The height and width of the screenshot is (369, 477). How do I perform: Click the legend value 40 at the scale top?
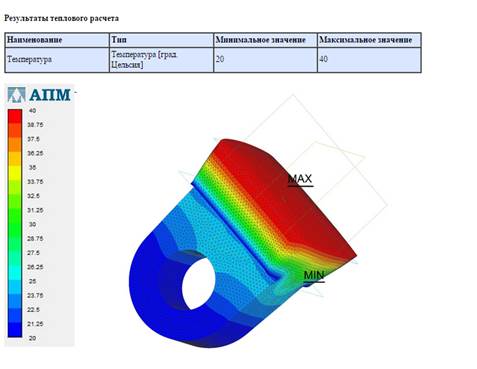coord(32,110)
